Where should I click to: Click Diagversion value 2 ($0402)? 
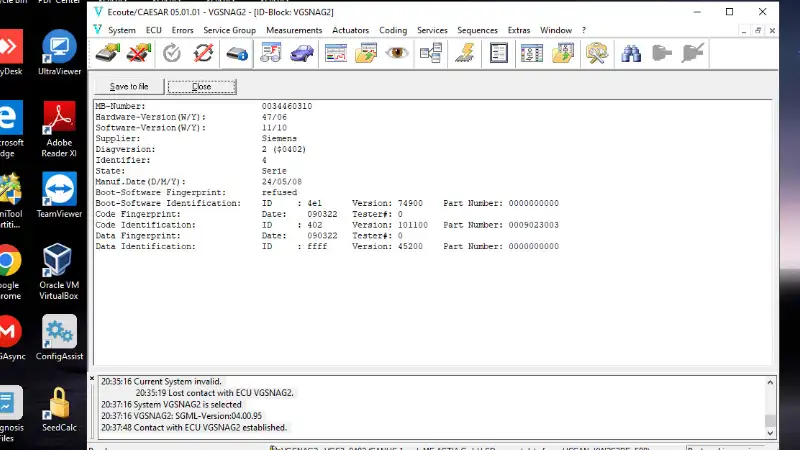(284, 149)
